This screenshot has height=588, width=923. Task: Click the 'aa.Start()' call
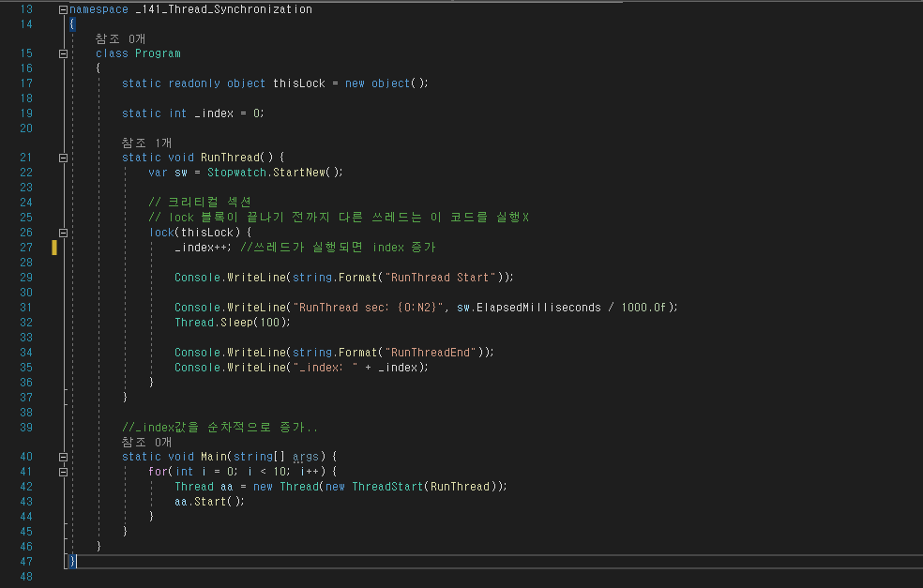209,502
